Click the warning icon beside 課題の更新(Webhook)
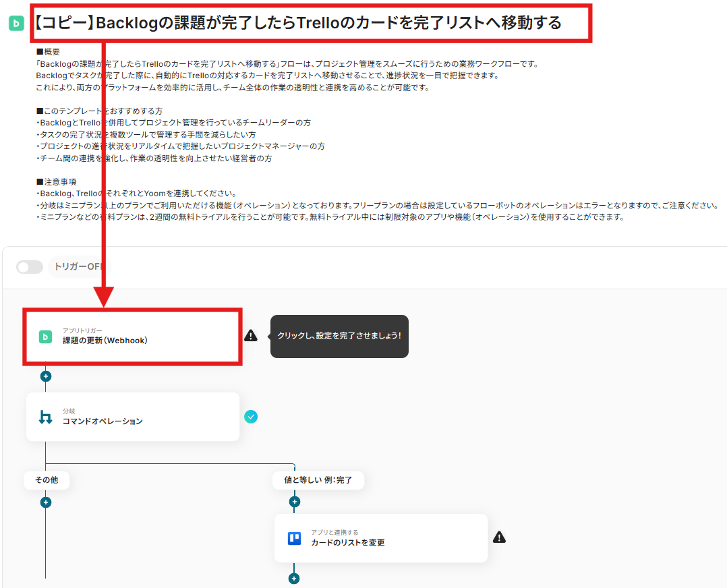 (251, 335)
